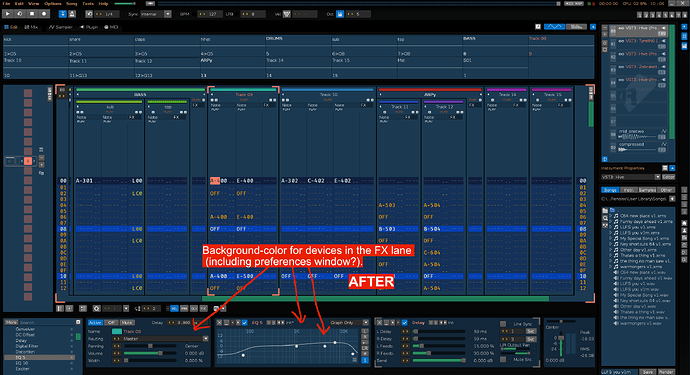Click the record button in the transport bar

point(44,14)
